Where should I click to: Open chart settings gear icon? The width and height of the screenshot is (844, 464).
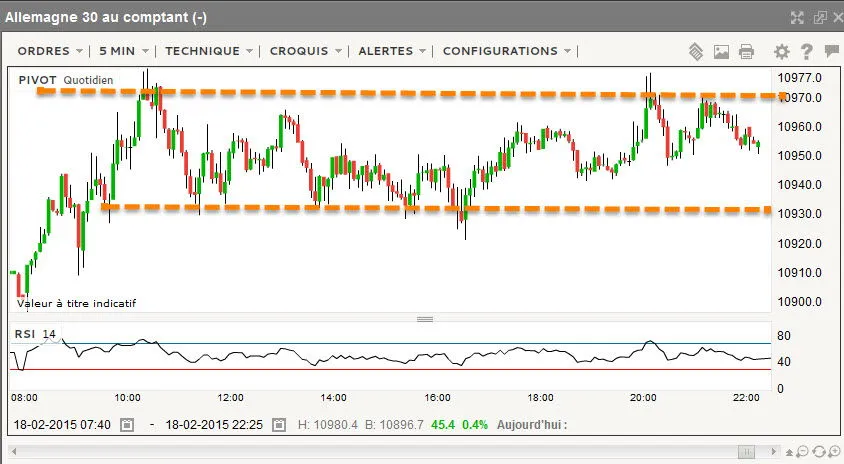[x=782, y=52]
